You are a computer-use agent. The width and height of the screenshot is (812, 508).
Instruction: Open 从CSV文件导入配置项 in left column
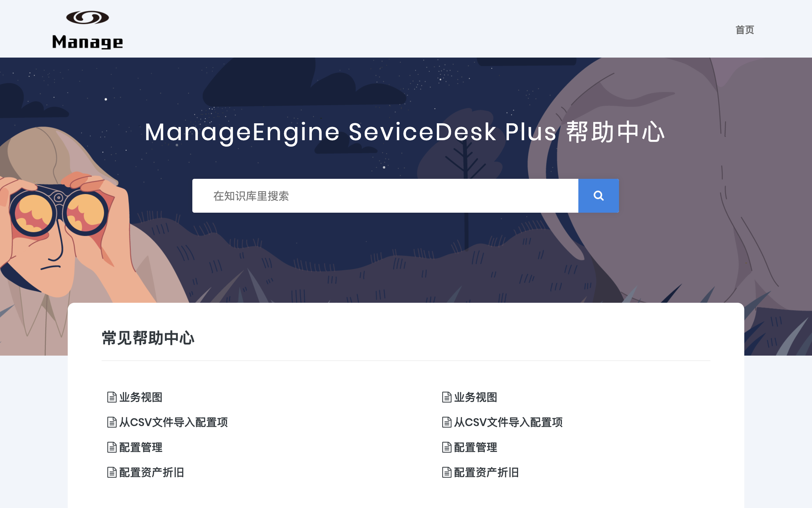(173, 422)
